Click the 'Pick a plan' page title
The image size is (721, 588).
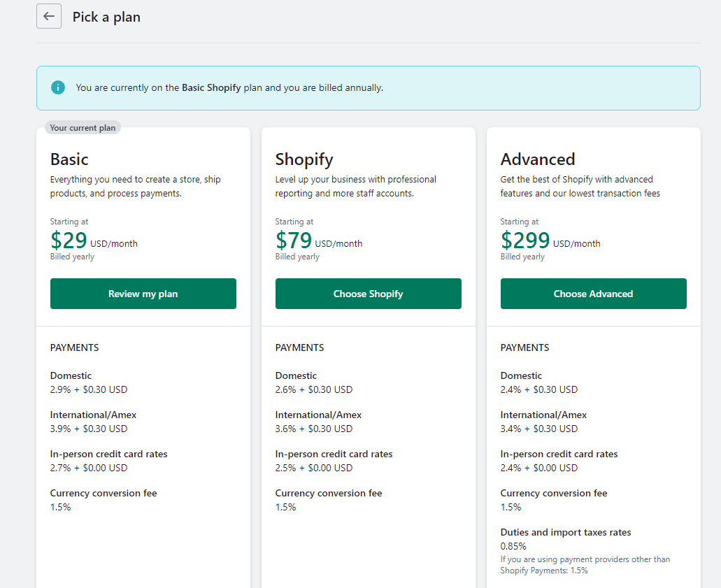tap(106, 17)
